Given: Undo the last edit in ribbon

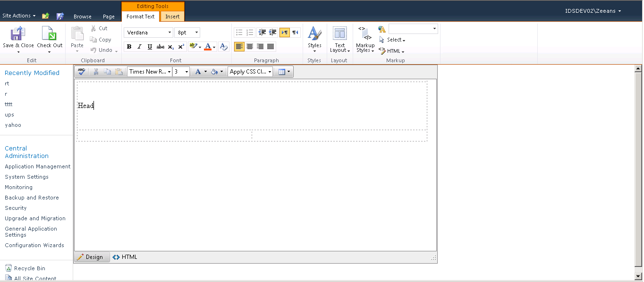Looking at the screenshot, I should tap(103, 50).
